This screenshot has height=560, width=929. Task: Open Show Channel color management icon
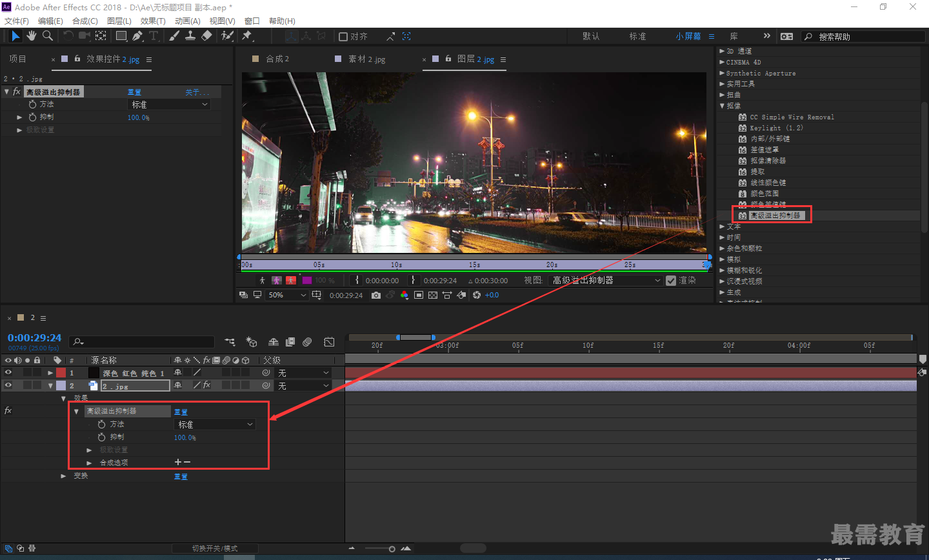click(405, 295)
